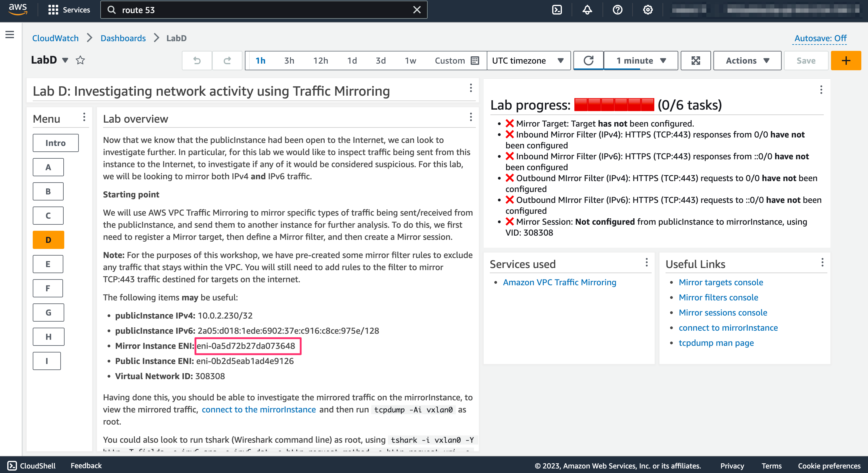This screenshot has height=473, width=868.
Task: Open the settings gear menu
Action: (x=648, y=10)
